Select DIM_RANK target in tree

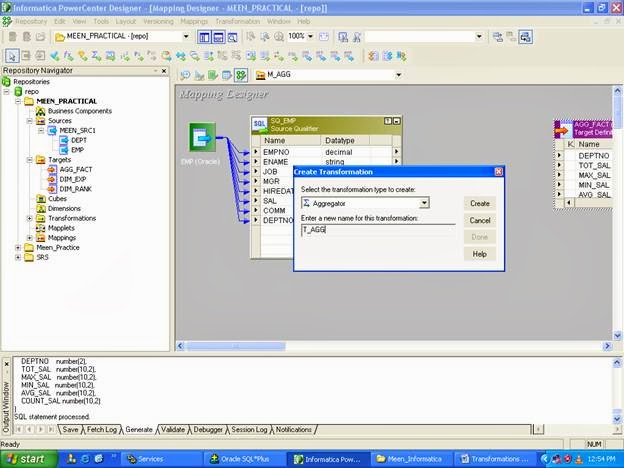76,189
